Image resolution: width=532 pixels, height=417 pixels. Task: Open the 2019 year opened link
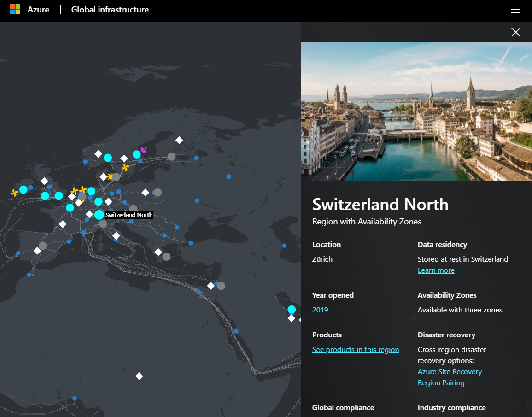[320, 310]
